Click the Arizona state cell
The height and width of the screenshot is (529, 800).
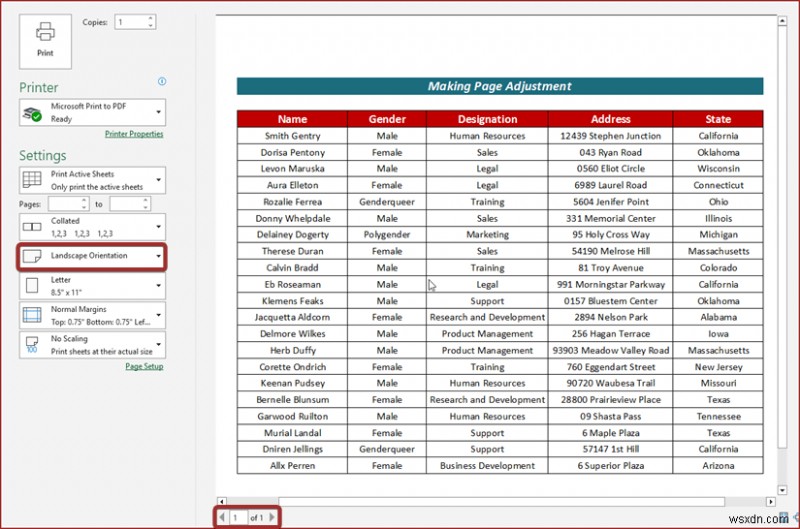click(x=718, y=466)
